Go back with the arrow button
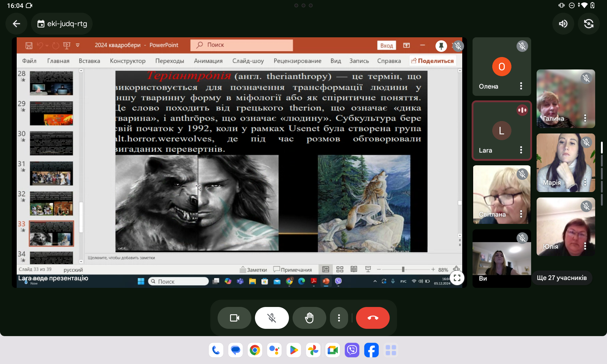607x364 pixels. [16, 24]
